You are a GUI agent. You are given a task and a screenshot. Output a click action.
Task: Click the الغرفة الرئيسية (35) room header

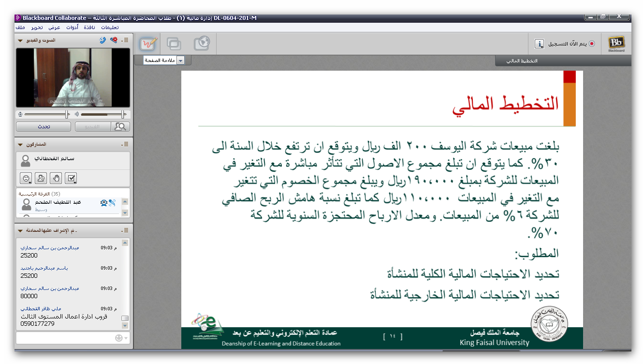pyautogui.click(x=40, y=194)
